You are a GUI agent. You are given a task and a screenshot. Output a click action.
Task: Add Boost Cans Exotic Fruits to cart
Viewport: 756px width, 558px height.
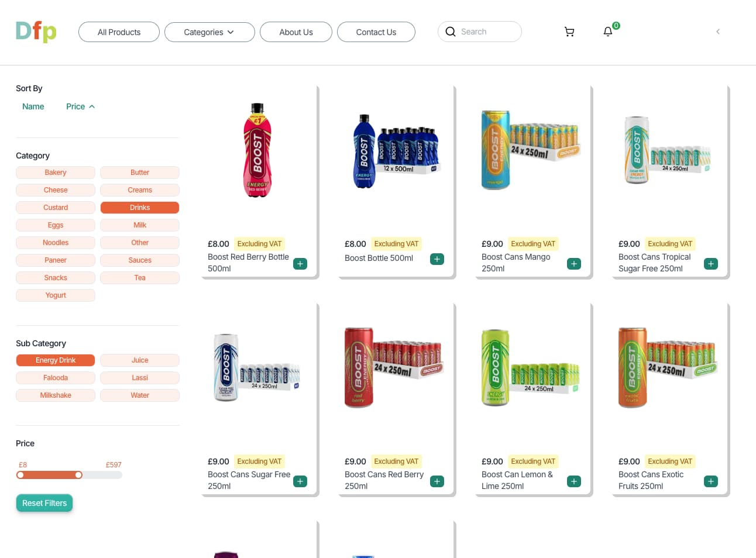coord(711,481)
